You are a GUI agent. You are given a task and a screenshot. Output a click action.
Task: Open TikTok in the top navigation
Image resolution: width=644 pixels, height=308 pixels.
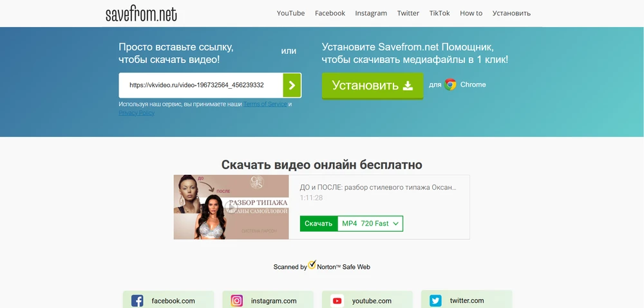point(440,14)
